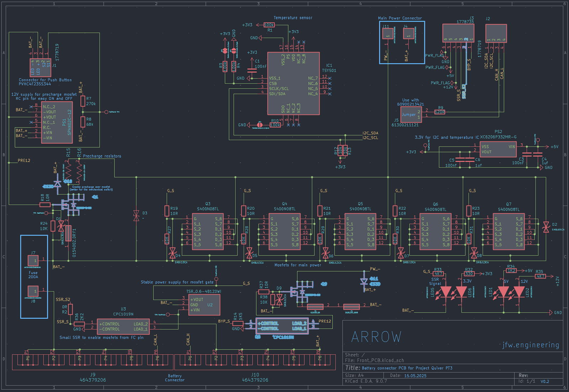Select the J5 Jumper symbol

tap(411, 114)
